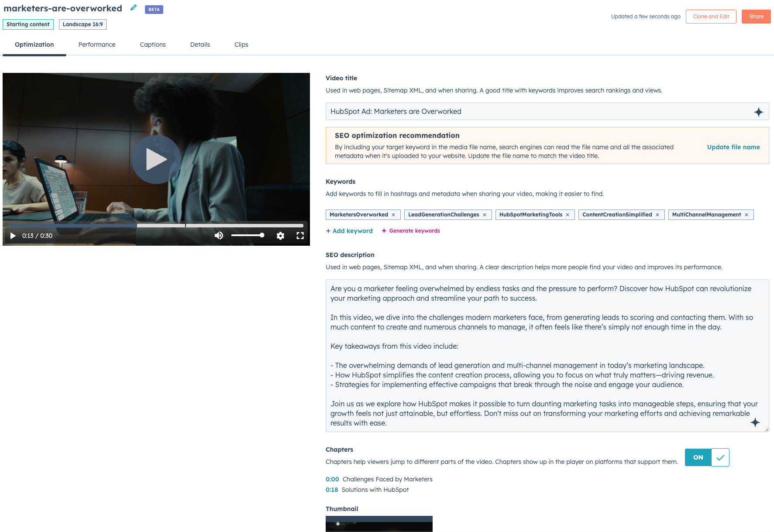Image resolution: width=774 pixels, height=532 pixels.
Task: Enter fullscreen mode on the video player
Action: coord(300,235)
